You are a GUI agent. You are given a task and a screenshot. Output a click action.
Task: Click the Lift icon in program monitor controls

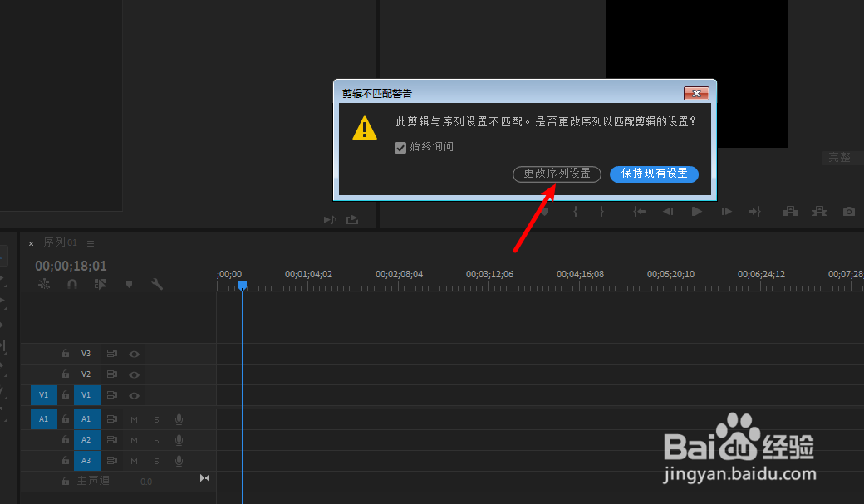[x=789, y=211]
